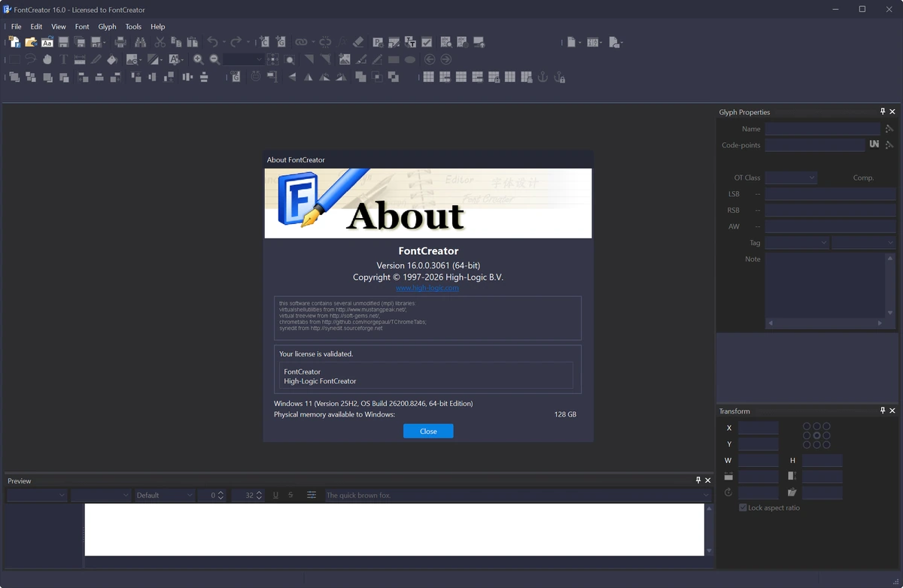Close the Transform panel

click(892, 411)
